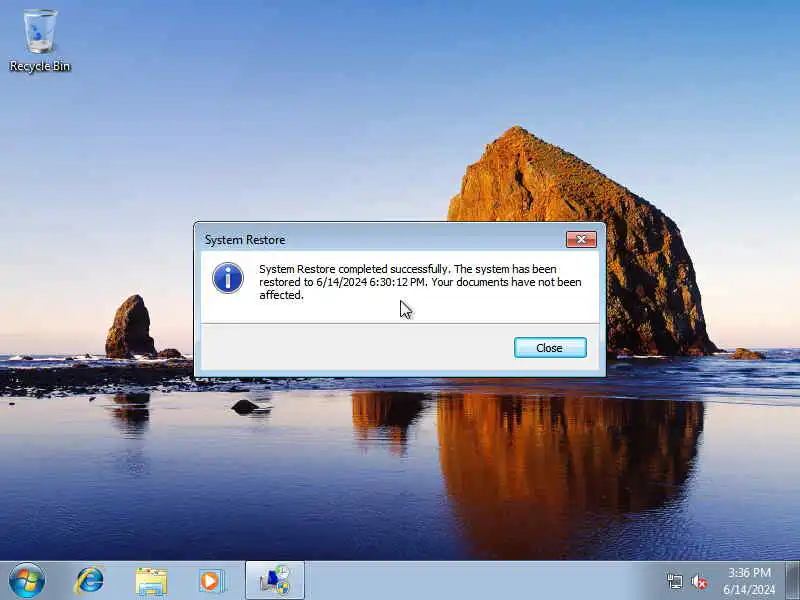The image size is (800, 600).
Task: Click the blue information icon in dialog
Action: click(228, 278)
